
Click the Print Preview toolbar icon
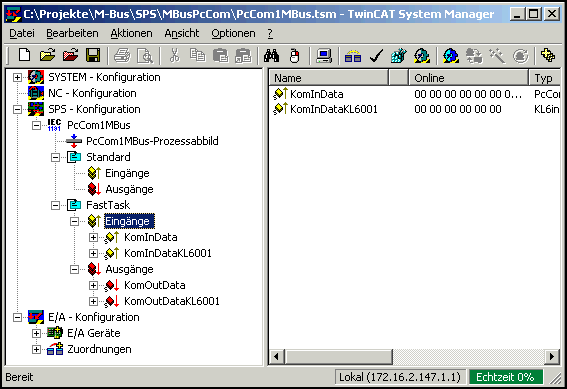(x=145, y=56)
